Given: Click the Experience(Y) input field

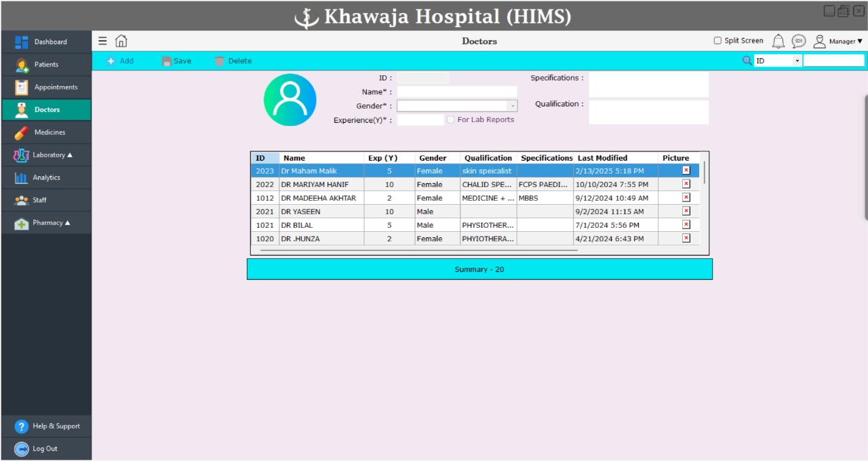Looking at the screenshot, I should (420, 120).
